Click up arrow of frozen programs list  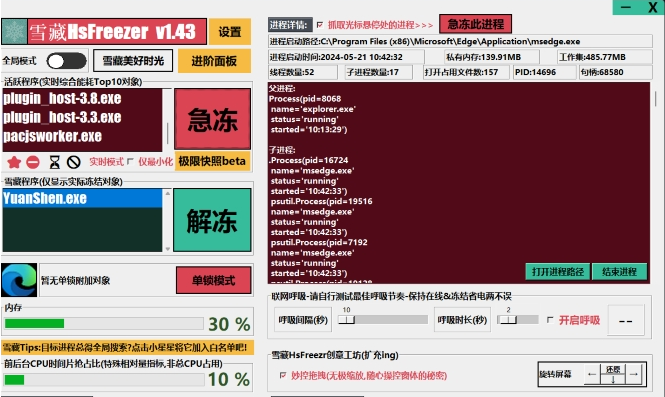click(x=168, y=193)
